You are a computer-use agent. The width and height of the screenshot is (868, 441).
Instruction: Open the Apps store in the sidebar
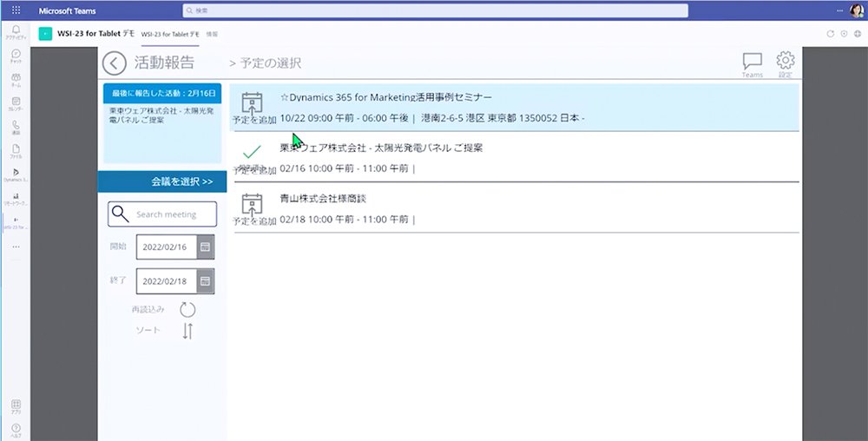[x=16, y=407]
